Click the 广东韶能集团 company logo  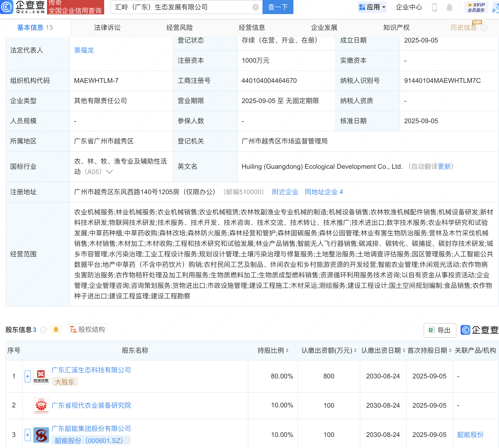coord(41,435)
